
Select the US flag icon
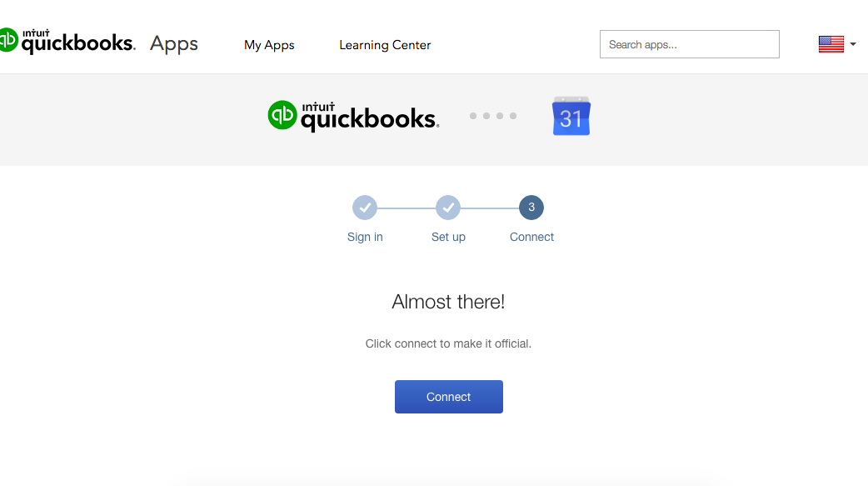[x=831, y=44]
